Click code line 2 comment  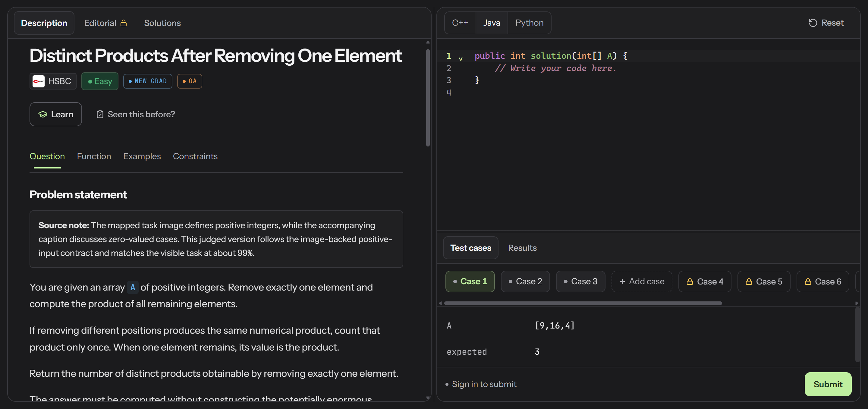tap(555, 68)
